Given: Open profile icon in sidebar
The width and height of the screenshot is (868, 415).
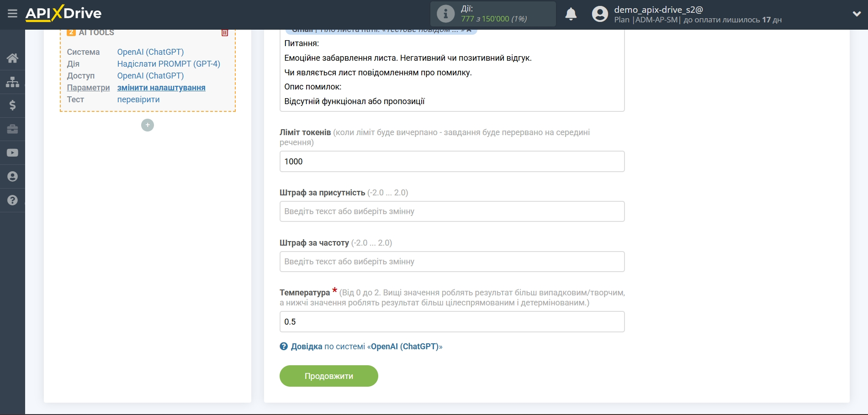Looking at the screenshot, I should click(x=12, y=177).
